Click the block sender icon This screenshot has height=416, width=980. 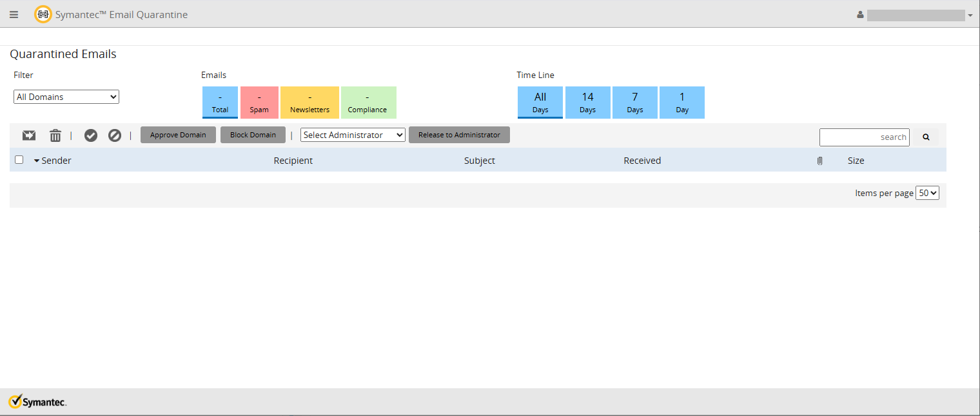pyautogui.click(x=115, y=135)
